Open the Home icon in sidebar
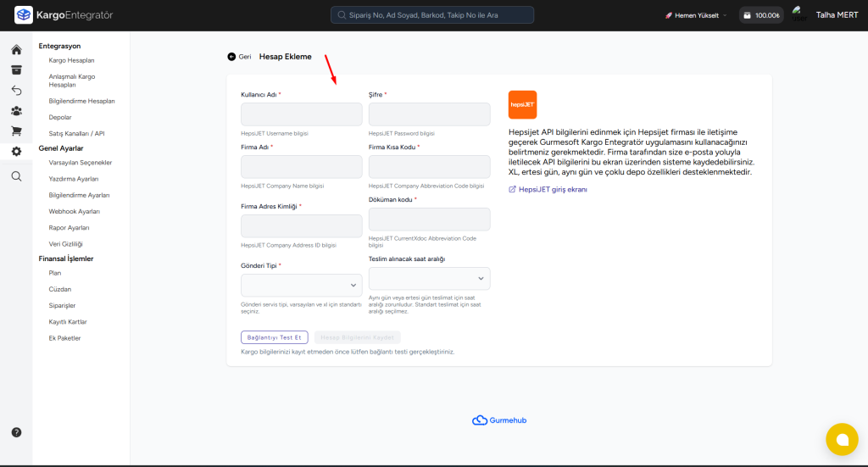The width and height of the screenshot is (868, 467). 16,50
